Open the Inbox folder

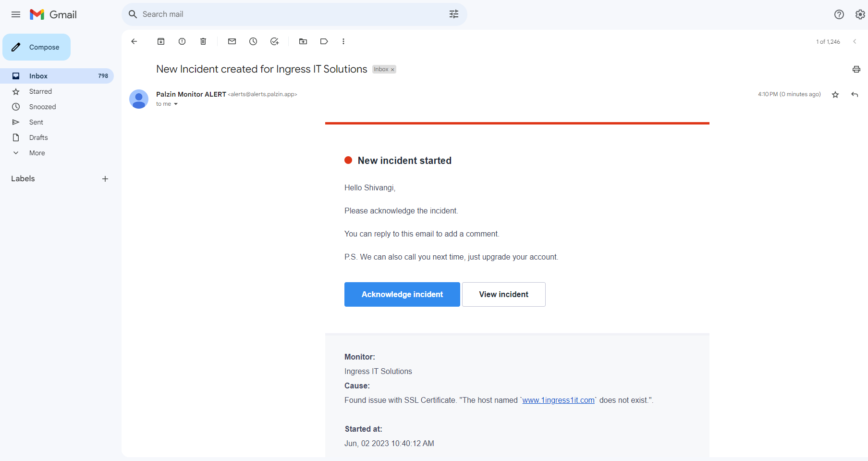[57, 76]
